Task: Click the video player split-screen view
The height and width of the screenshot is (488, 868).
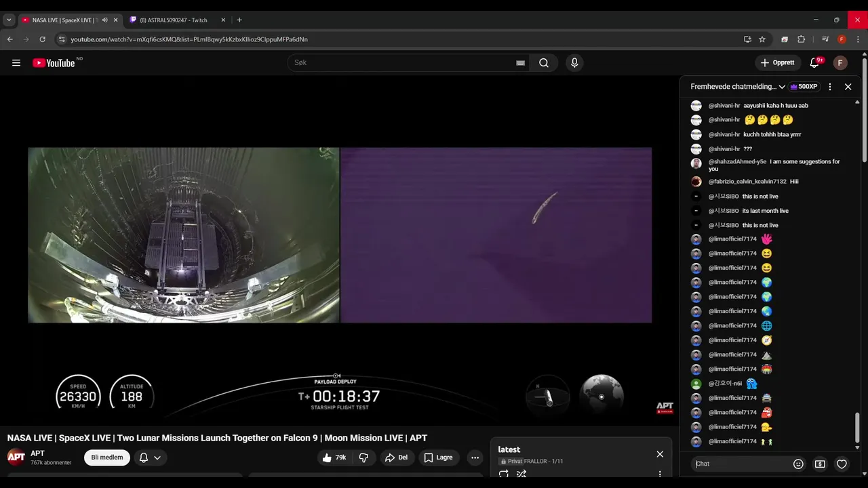Action: pos(340,235)
